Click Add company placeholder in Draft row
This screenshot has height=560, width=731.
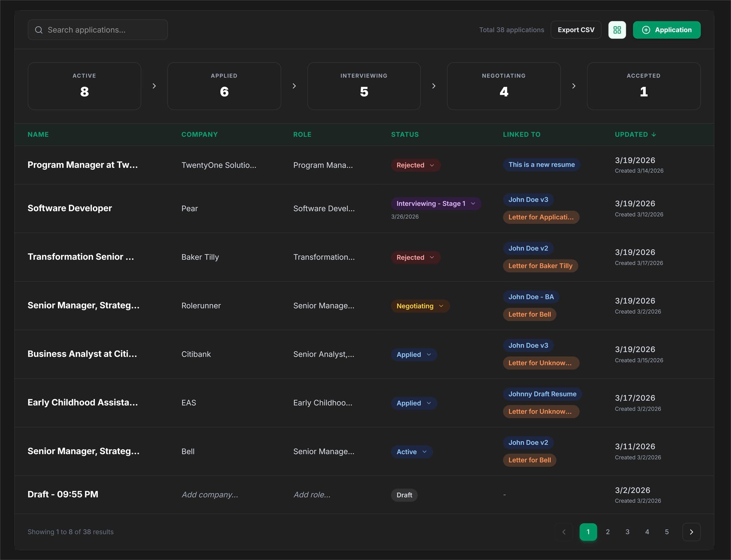point(210,495)
